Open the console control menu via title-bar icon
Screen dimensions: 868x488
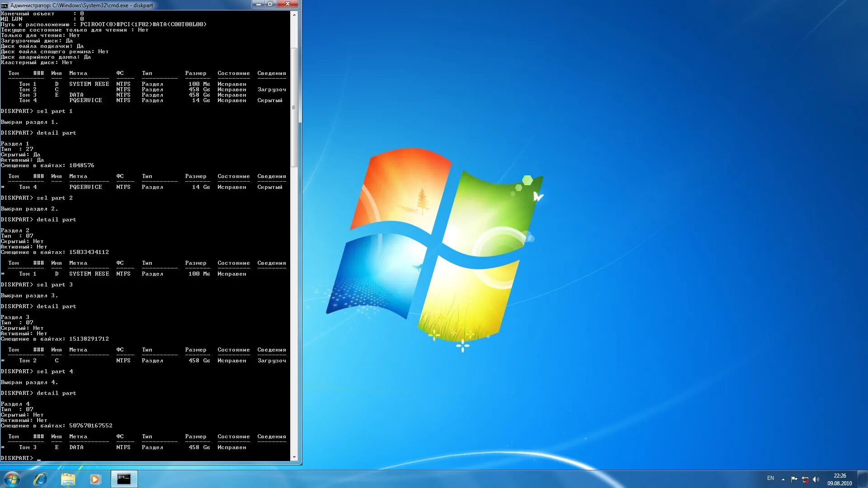point(4,5)
